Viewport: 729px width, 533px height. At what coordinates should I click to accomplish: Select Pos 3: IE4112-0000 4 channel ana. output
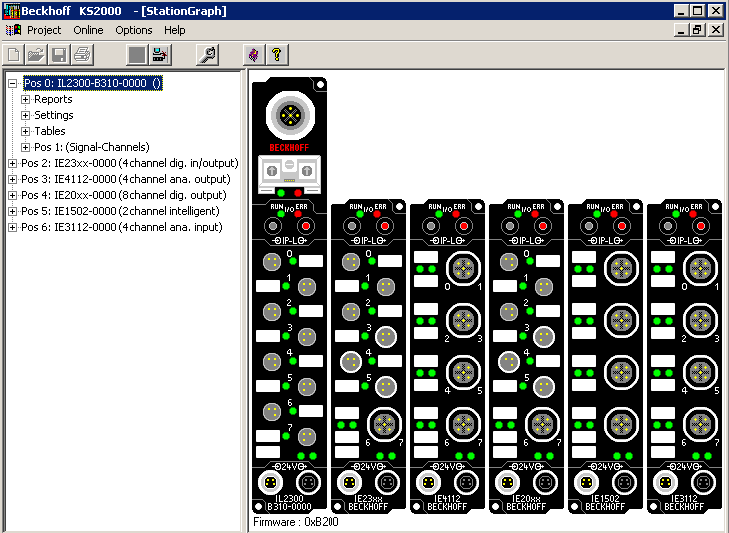126,180
